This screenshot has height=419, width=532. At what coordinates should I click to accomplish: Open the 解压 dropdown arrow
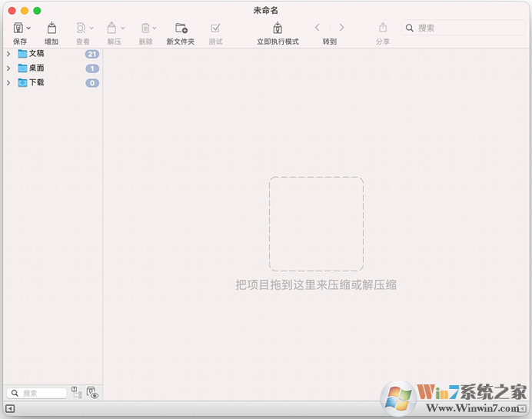(123, 28)
